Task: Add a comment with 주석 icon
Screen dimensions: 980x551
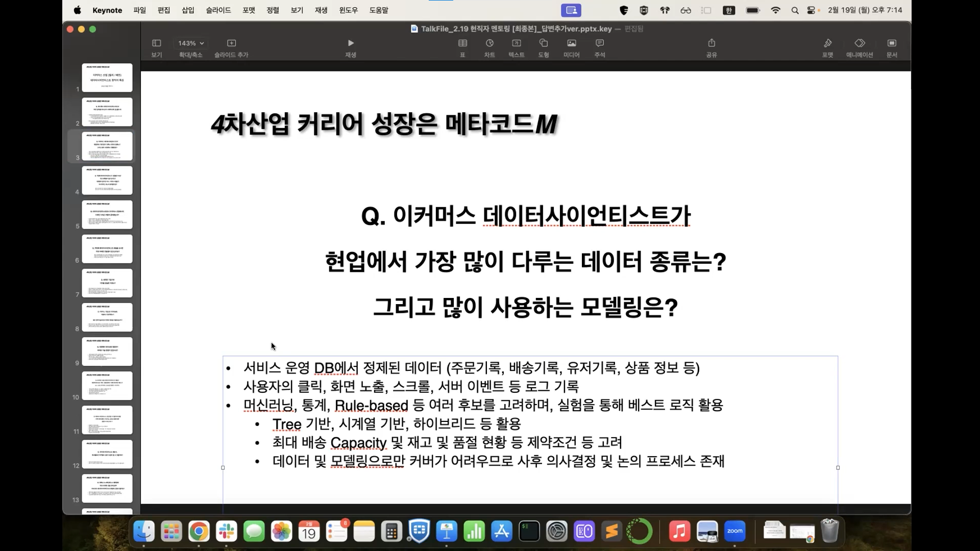Action: (x=600, y=43)
